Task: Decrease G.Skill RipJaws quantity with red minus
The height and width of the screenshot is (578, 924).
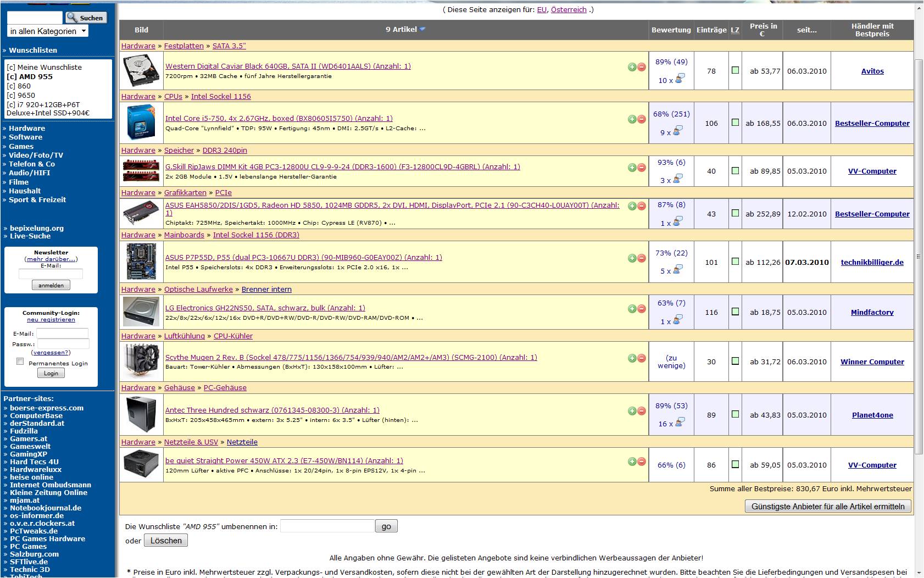Action: click(641, 168)
